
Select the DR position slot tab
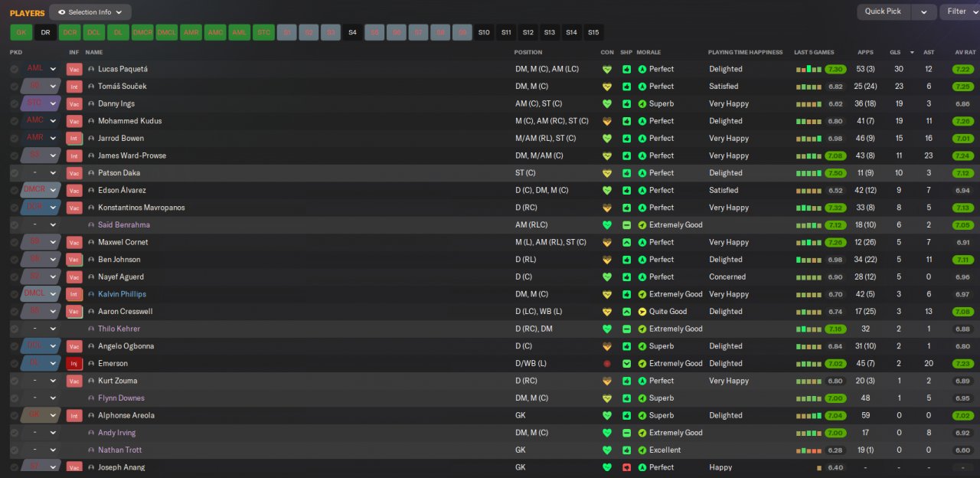[x=45, y=32]
